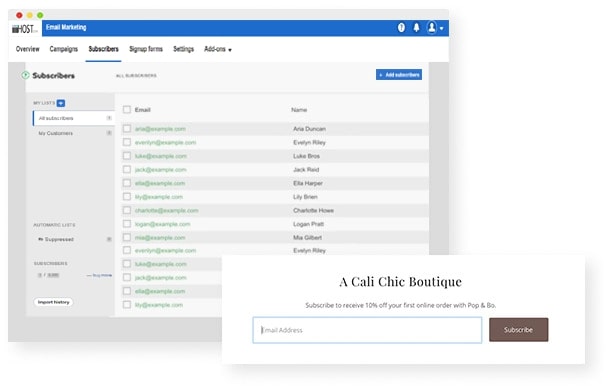Open the Campaigns tab

click(63, 49)
